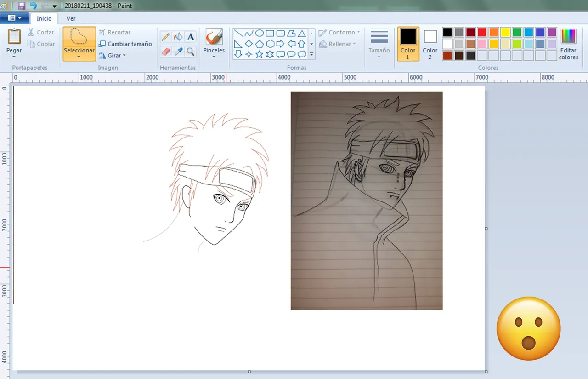Click the Save icon in quick access toolbar
The height and width of the screenshot is (379, 588).
pyautogui.click(x=22, y=6)
